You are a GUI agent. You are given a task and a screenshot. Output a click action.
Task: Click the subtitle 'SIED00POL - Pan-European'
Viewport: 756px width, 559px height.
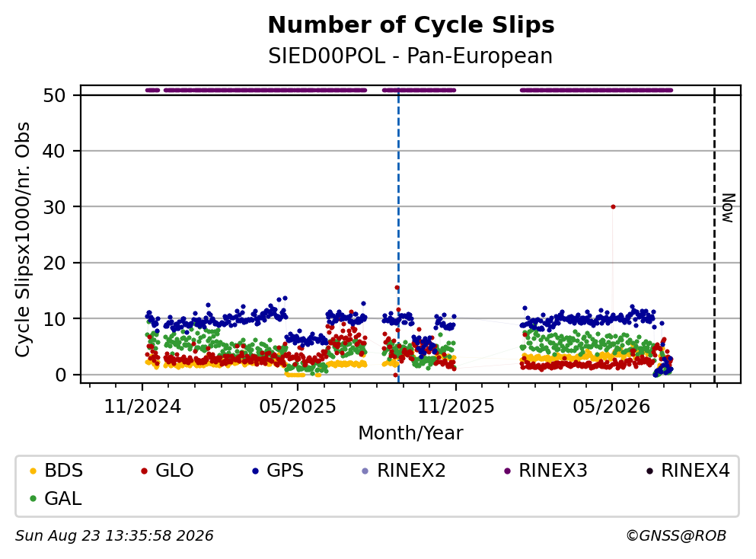point(410,56)
